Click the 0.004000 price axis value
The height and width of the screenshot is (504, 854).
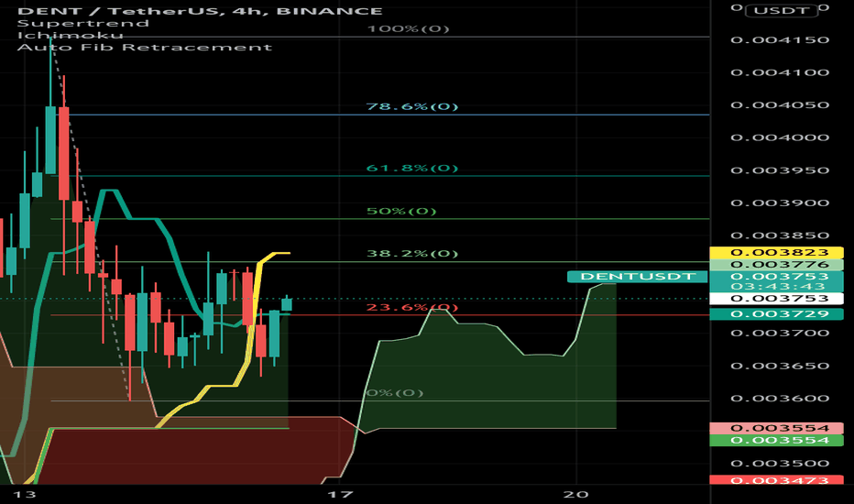[780, 137]
